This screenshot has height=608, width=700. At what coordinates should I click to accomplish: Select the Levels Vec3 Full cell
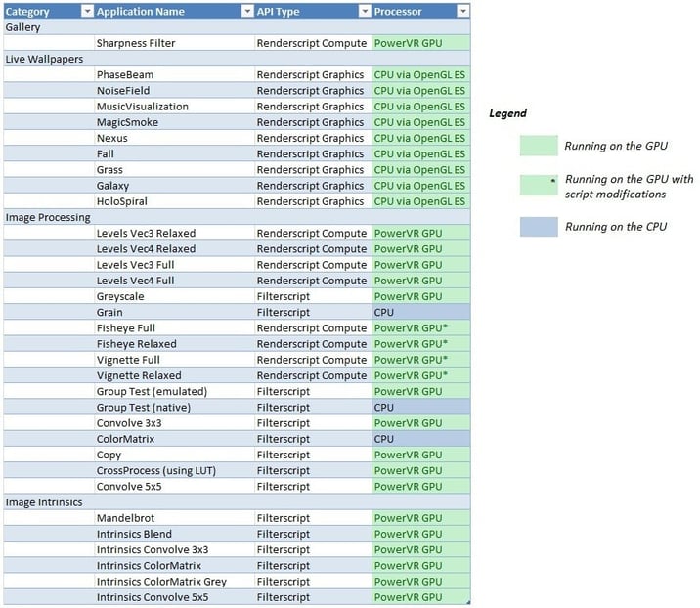(x=175, y=265)
